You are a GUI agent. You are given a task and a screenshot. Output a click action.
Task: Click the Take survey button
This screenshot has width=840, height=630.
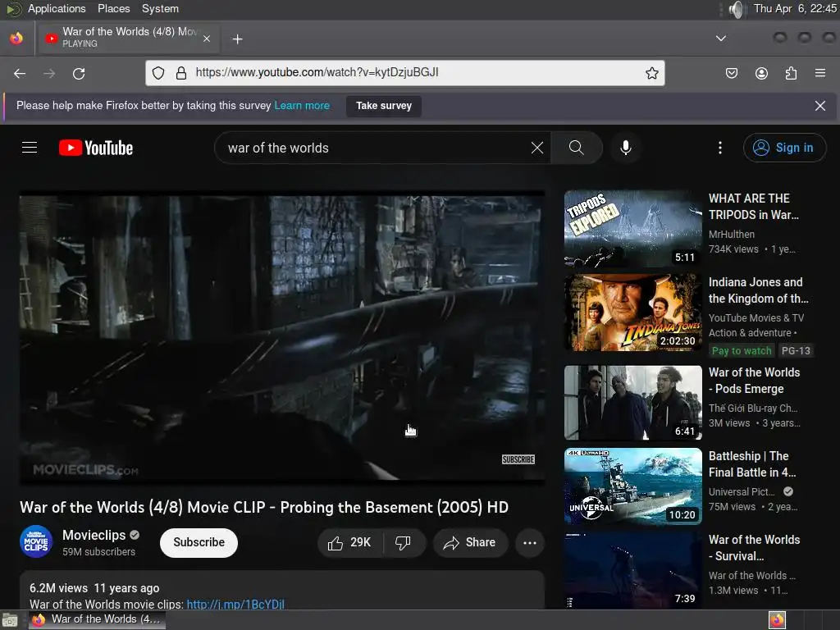coord(384,106)
